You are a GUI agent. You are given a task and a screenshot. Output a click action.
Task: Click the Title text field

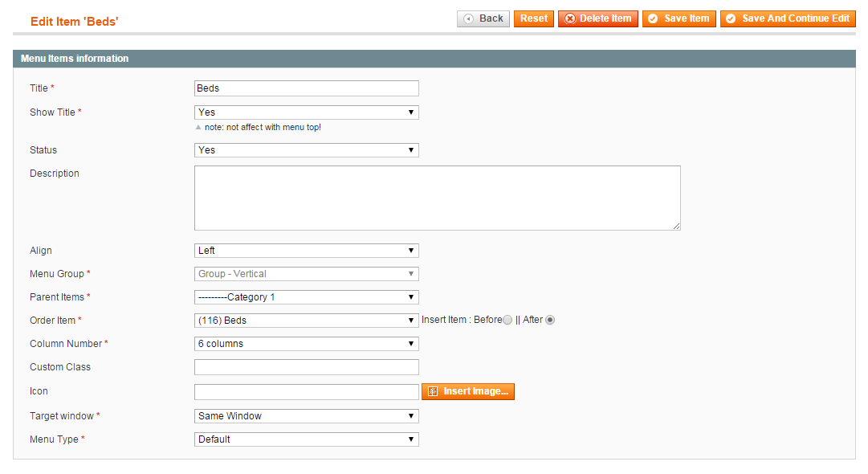306,88
